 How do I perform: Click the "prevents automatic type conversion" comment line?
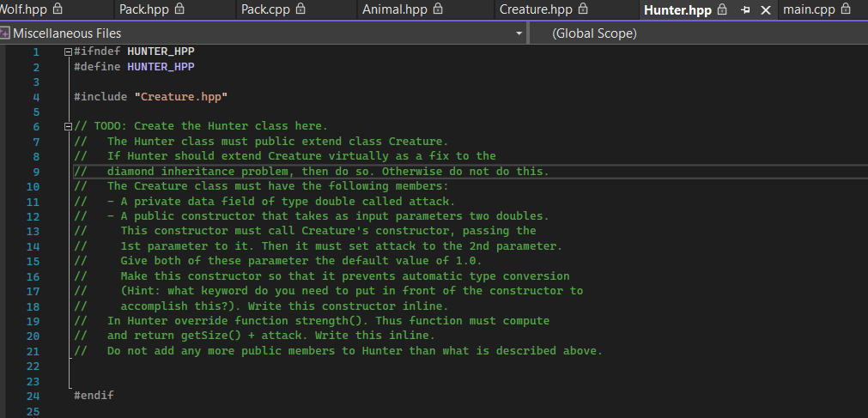coord(322,276)
